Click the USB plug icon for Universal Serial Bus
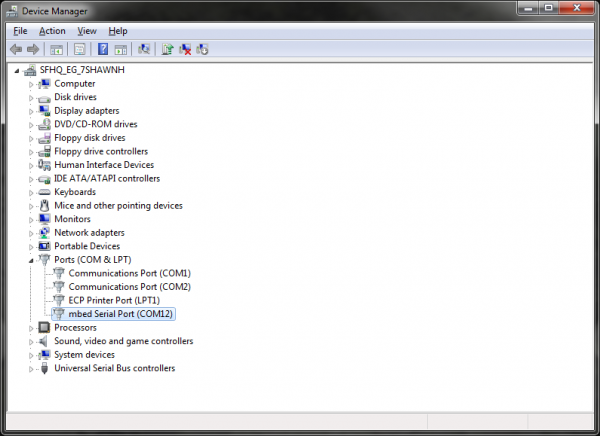This screenshot has height=436, width=600. pyautogui.click(x=44, y=368)
